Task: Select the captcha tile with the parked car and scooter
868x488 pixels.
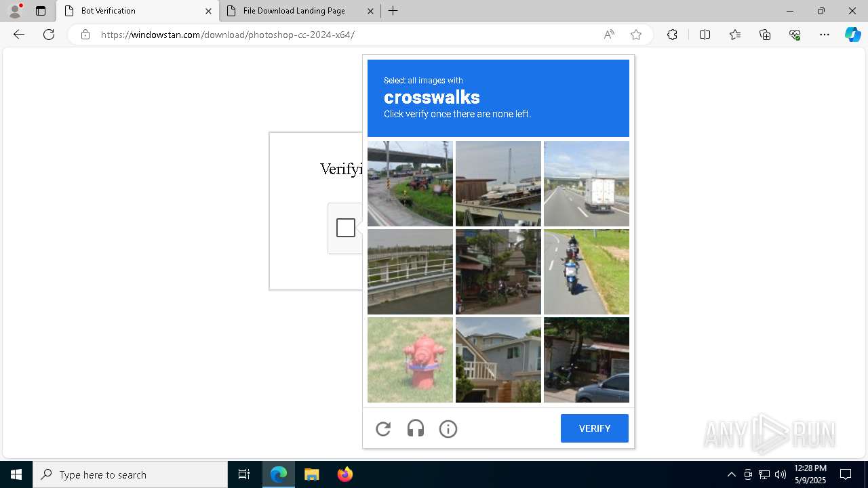Action: 587,360
